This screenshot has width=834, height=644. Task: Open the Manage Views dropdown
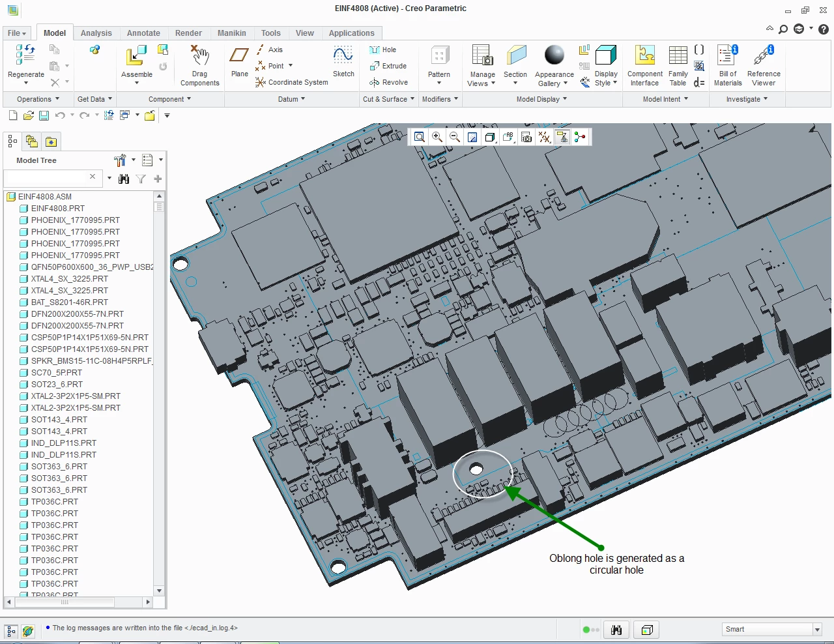[482, 79]
